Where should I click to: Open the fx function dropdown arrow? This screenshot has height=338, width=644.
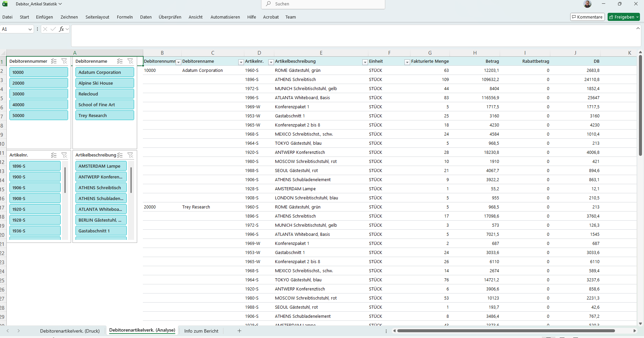point(67,29)
